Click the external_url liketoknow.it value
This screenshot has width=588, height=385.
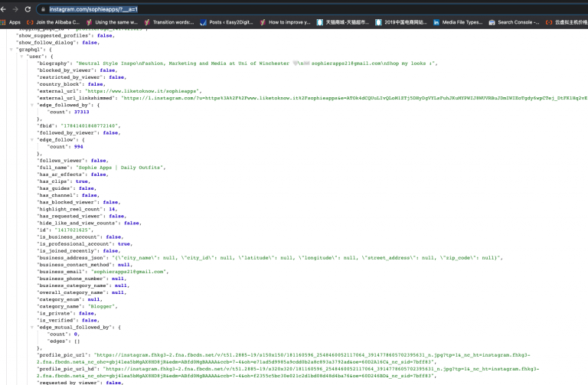[x=144, y=91]
